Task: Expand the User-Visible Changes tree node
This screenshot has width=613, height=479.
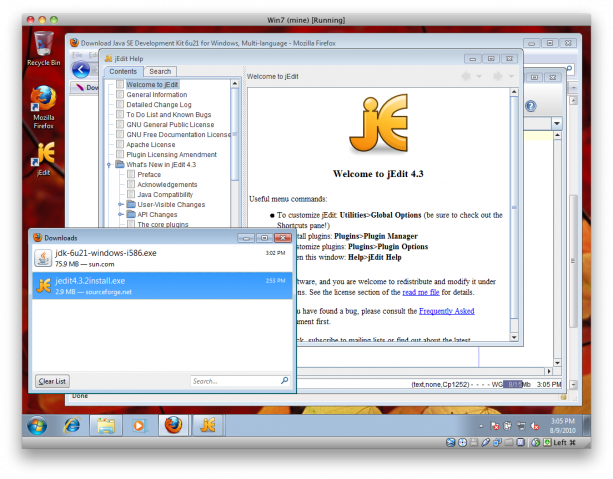Action: (120, 205)
